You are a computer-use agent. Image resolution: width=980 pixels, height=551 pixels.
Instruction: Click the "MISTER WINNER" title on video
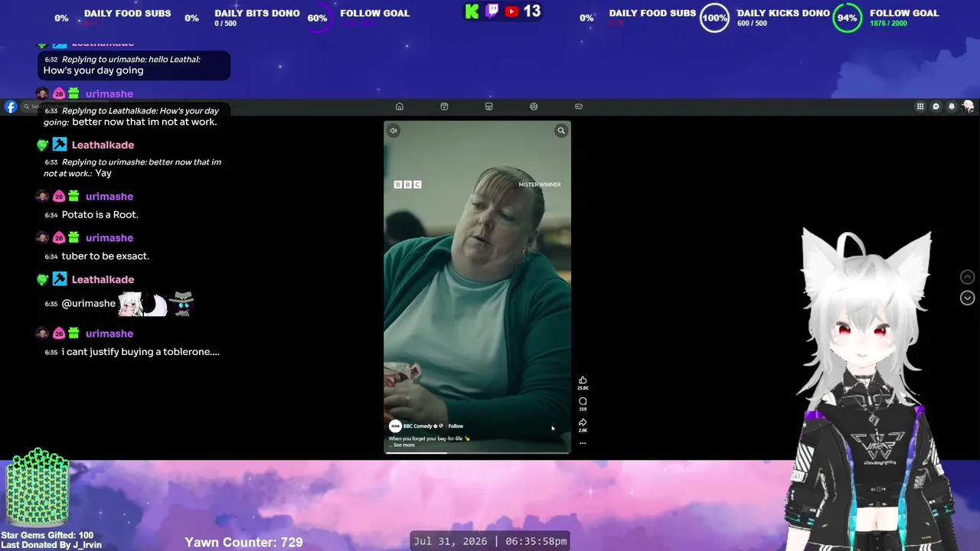tap(540, 184)
